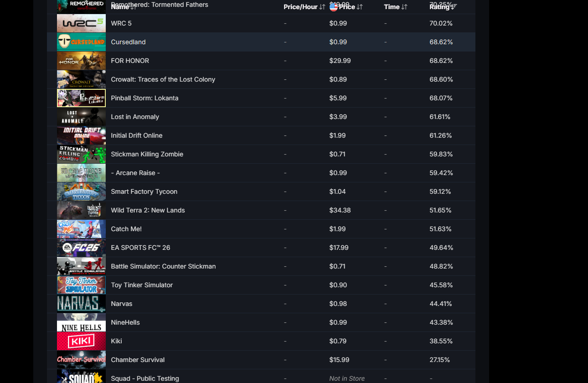The height and width of the screenshot is (383, 588).
Task: Sort by Price/Hour column header
Action: [x=304, y=7]
